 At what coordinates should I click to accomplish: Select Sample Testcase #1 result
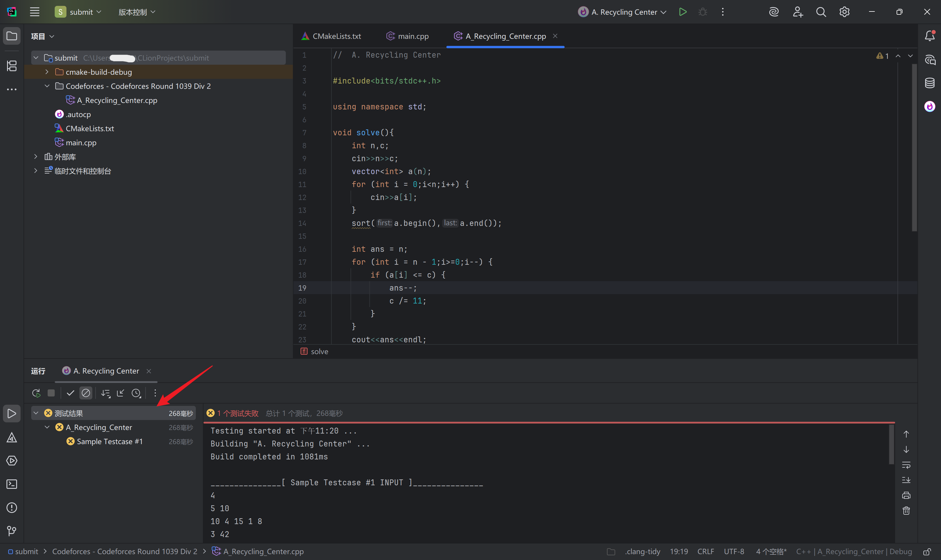pos(109,441)
